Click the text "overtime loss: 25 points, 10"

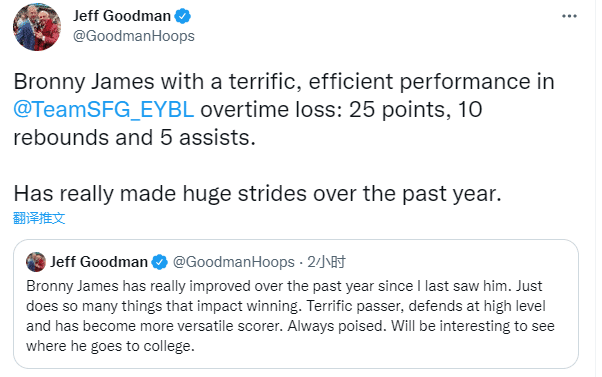point(341,110)
